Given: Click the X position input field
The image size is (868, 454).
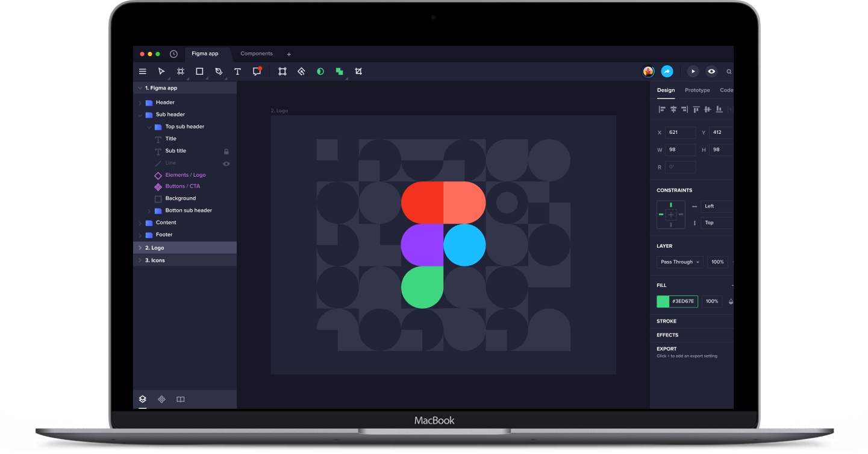Looking at the screenshot, I should 680,133.
